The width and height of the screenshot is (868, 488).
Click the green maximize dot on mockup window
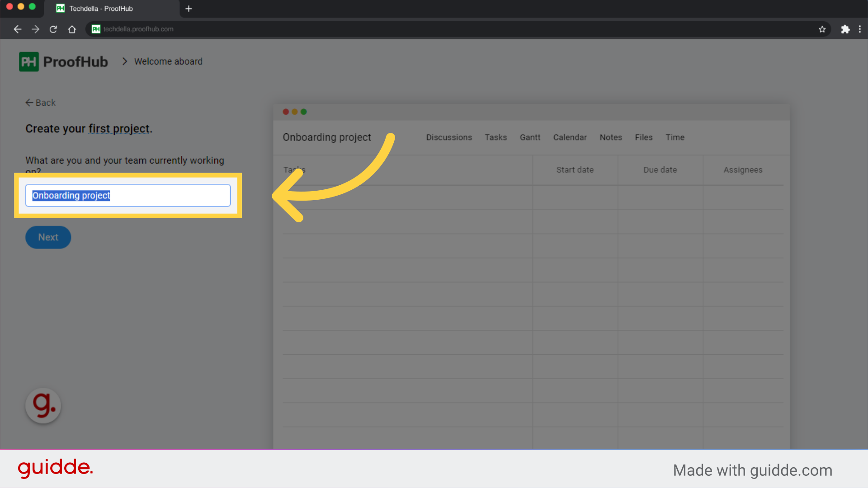pos(303,112)
